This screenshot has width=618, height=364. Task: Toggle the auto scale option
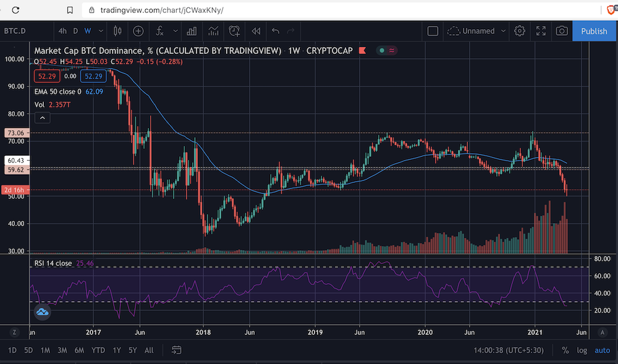point(602,350)
